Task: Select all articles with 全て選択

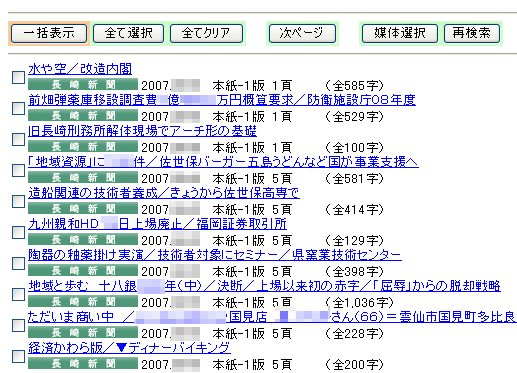Action: [128, 33]
